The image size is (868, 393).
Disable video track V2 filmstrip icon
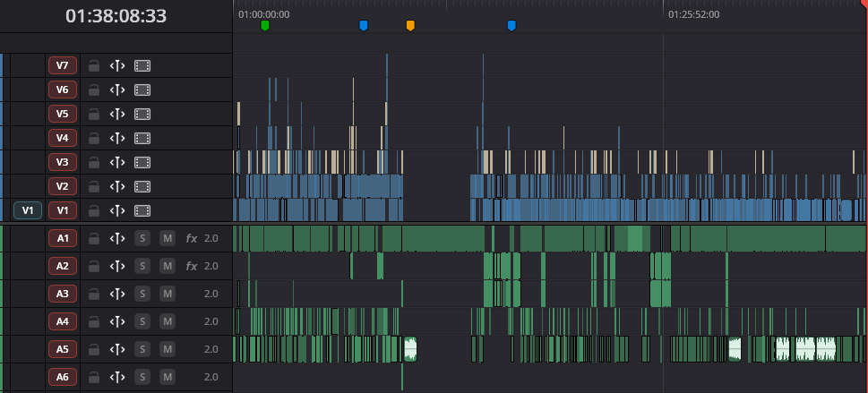[x=142, y=186]
